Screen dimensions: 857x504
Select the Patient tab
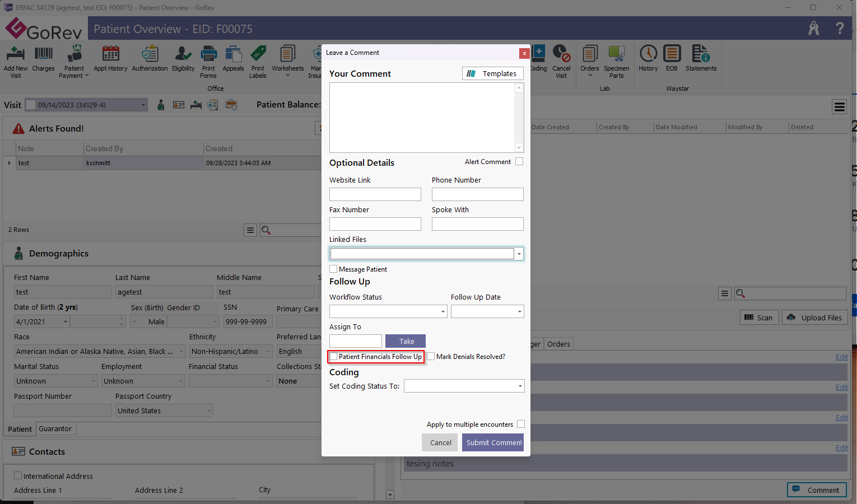pos(20,429)
